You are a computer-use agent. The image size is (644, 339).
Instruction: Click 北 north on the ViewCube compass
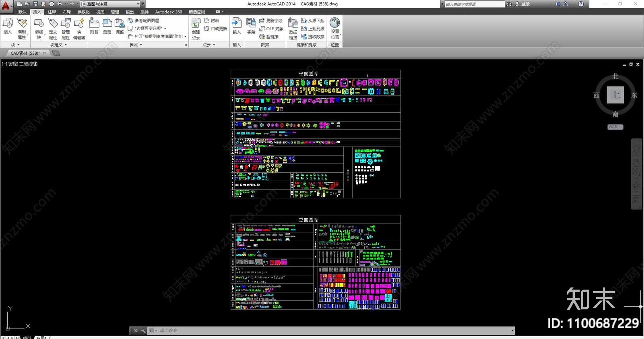(615, 76)
